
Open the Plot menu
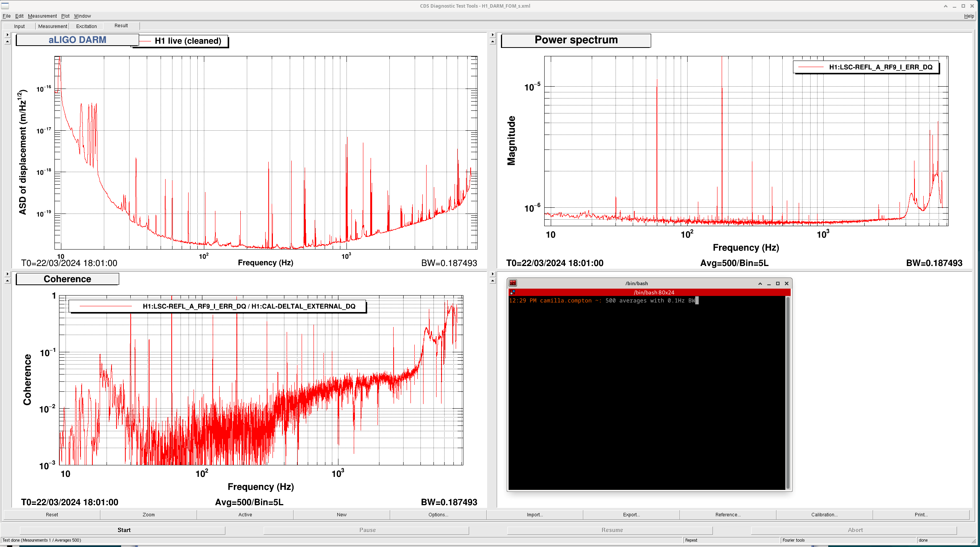[x=65, y=16]
